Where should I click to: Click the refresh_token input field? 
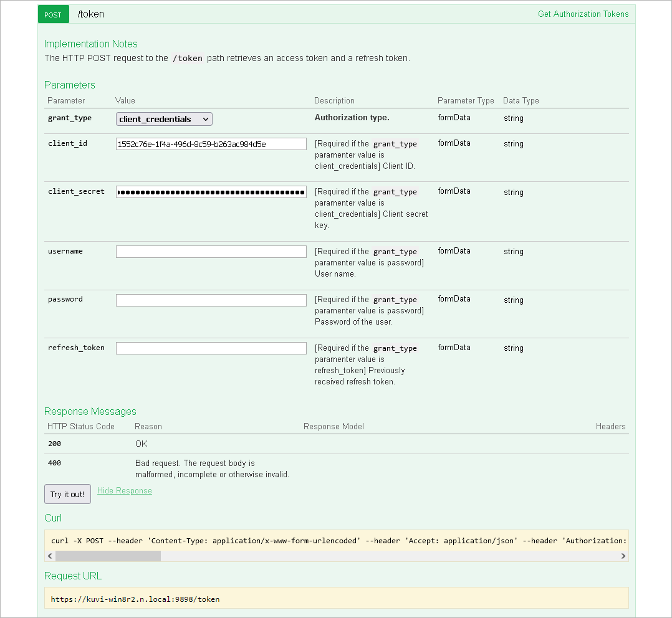pyautogui.click(x=211, y=348)
